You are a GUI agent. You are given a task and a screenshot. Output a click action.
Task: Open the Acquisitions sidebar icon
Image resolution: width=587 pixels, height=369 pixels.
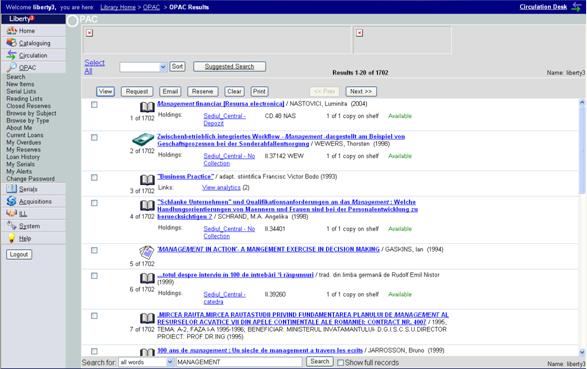[x=12, y=201]
